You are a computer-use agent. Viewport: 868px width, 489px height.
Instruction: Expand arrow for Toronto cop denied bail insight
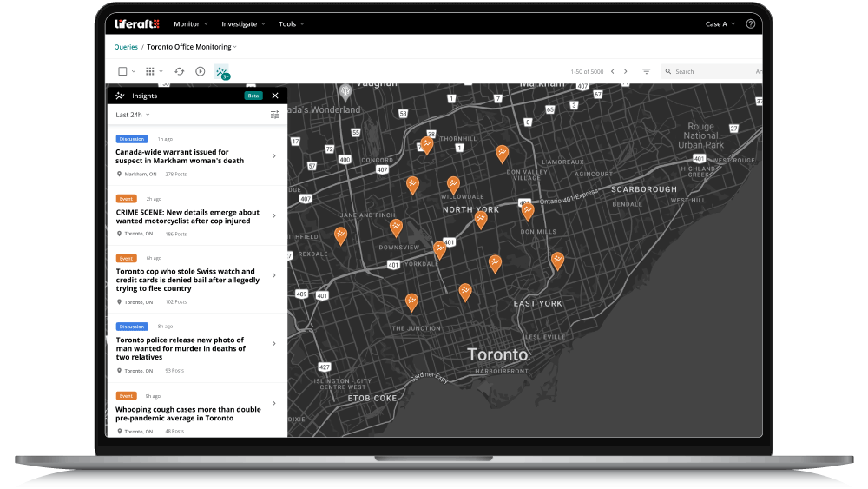pyautogui.click(x=274, y=275)
